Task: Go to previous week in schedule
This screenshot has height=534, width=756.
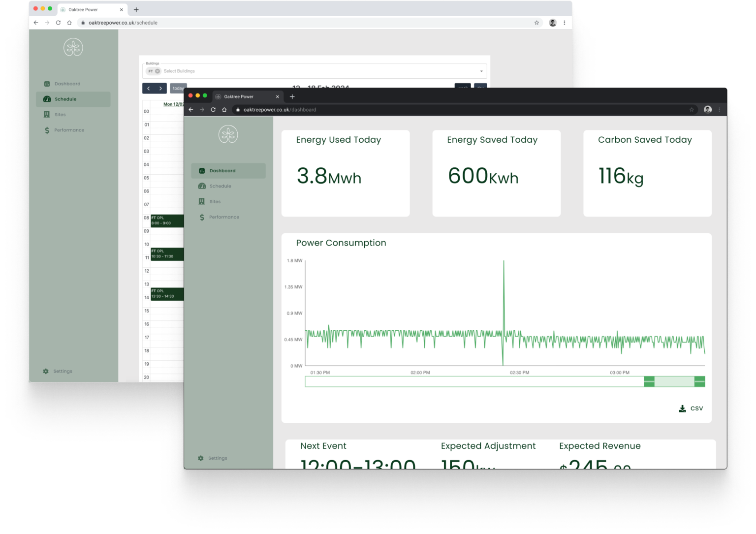Action: point(149,89)
